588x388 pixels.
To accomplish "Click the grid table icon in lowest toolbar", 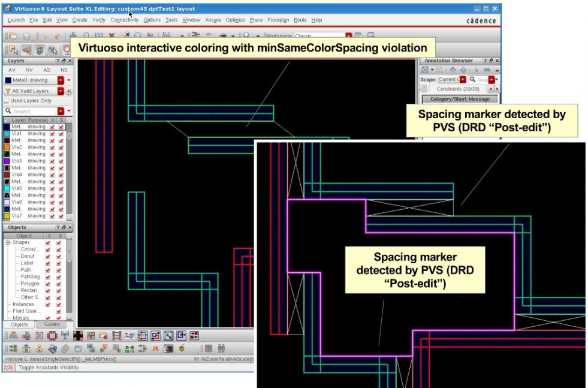I will (x=209, y=348).
